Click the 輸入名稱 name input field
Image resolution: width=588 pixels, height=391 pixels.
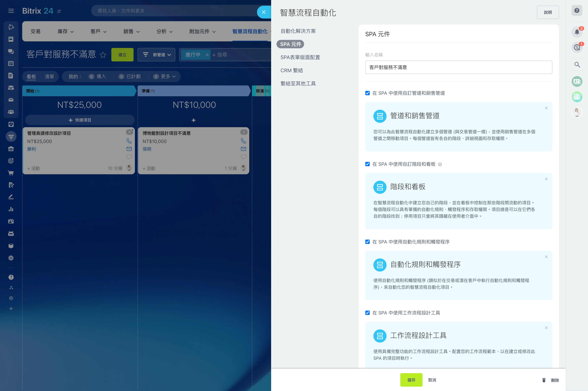(459, 67)
